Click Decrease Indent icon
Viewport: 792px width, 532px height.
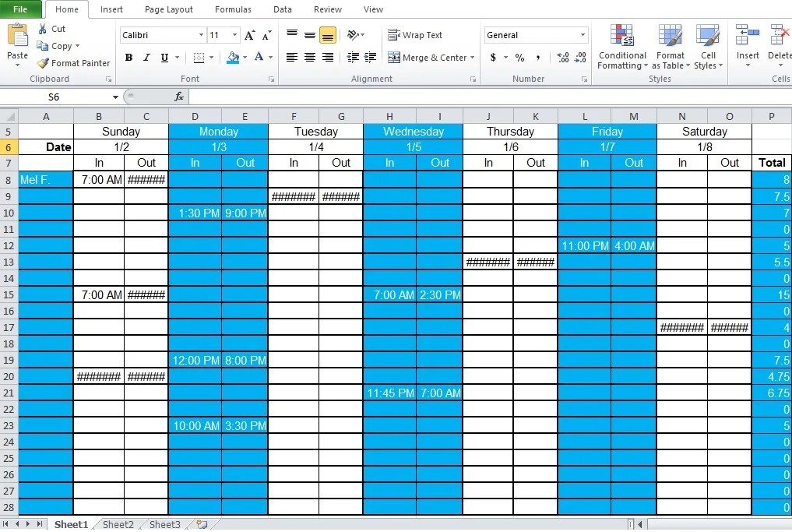[x=353, y=58]
